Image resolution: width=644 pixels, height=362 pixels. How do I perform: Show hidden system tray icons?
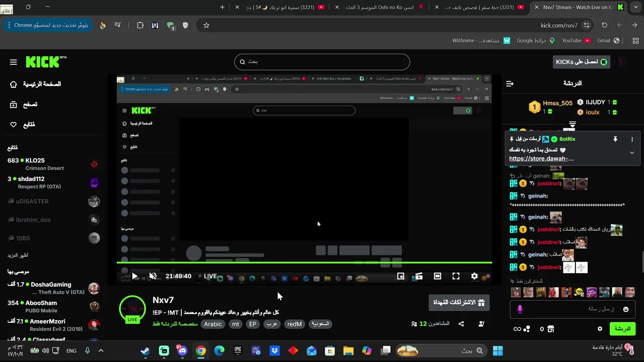tap(101, 350)
